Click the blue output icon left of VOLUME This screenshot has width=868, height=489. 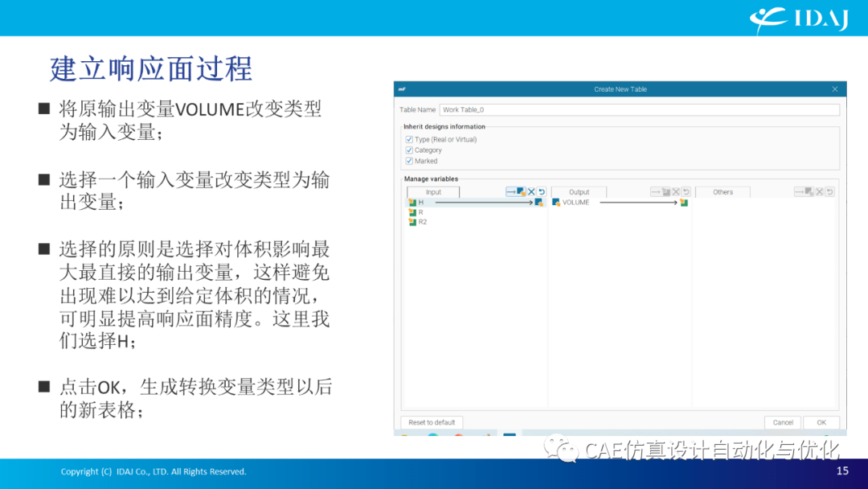click(x=556, y=203)
